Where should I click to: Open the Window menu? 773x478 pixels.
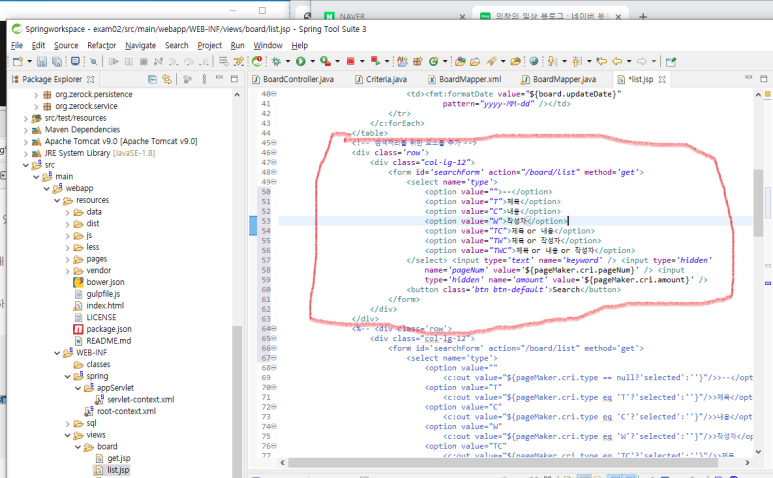click(268, 45)
